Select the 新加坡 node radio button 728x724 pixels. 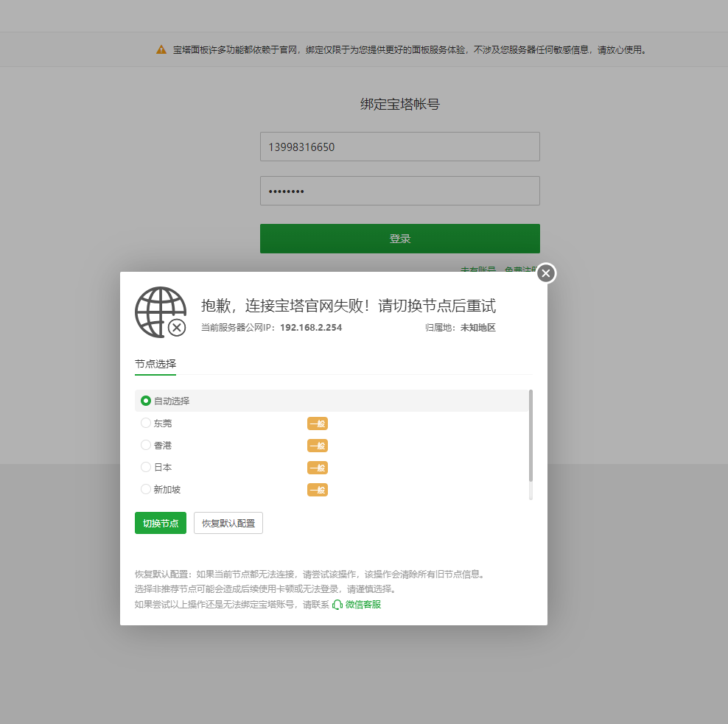[x=146, y=489]
